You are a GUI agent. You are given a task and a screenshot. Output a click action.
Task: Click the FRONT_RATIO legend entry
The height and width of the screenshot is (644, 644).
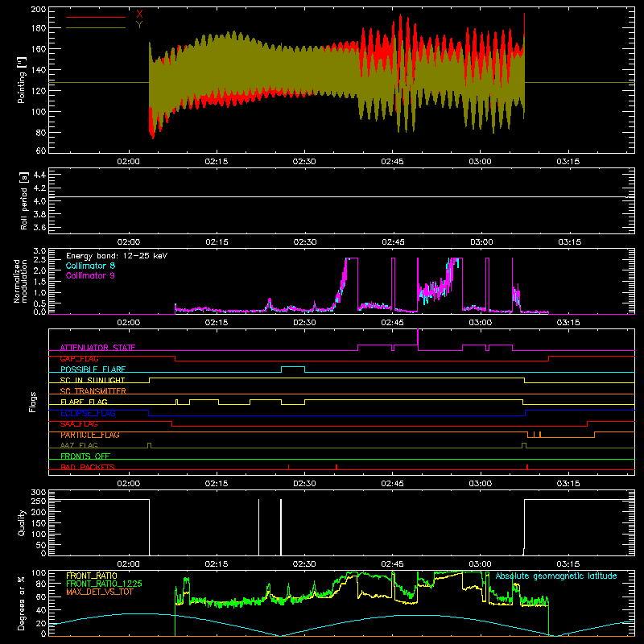(92, 576)
